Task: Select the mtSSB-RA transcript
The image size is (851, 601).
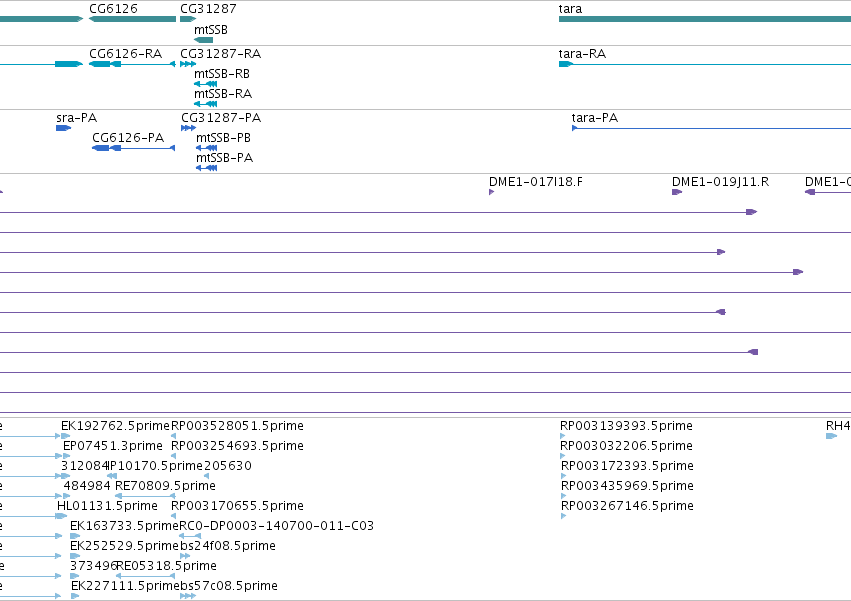Action: 206,104
